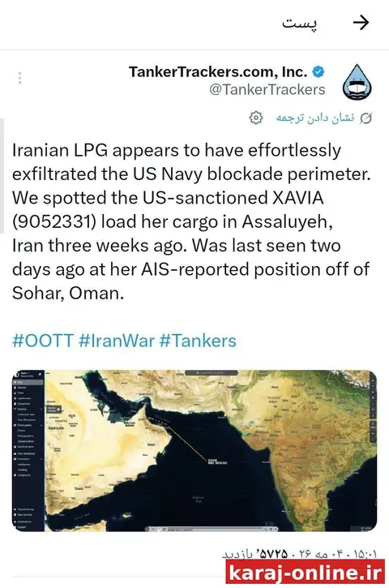389x588 pixels.
Task: Click the blue verified badge
Action: point(318,71)
